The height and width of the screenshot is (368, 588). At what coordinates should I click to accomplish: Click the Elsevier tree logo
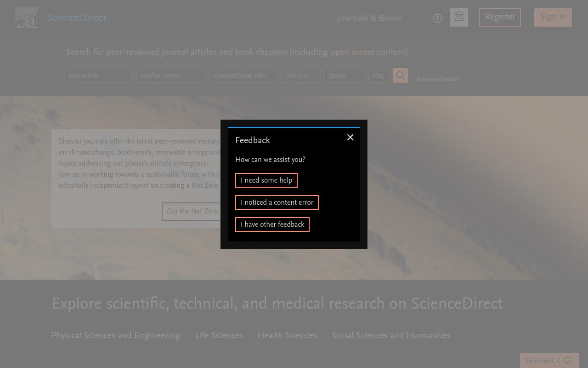click(26, 17)
